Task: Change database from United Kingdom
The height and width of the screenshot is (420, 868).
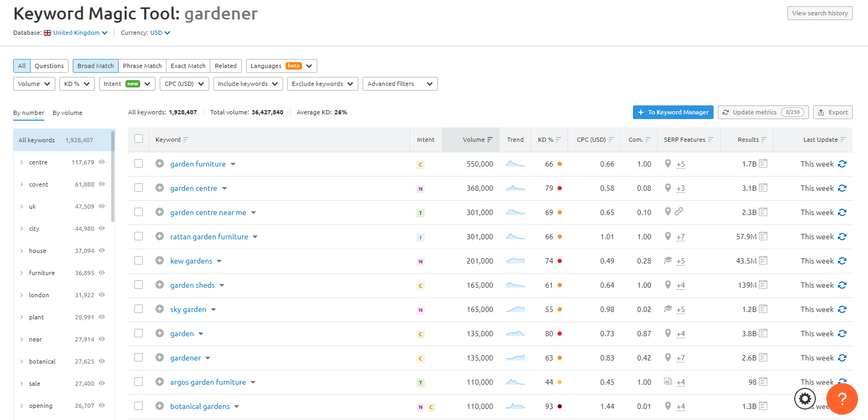Action: (x=76, y=33)
